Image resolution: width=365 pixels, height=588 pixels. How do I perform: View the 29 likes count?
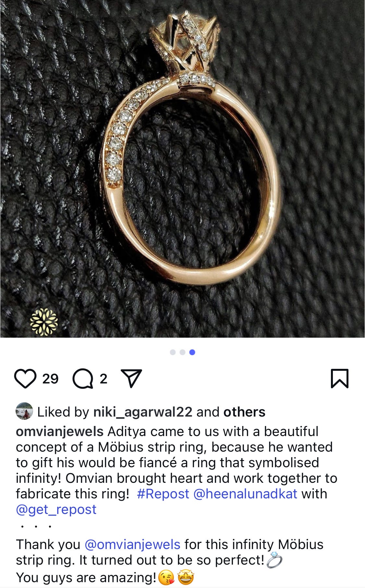pos(50,379)
